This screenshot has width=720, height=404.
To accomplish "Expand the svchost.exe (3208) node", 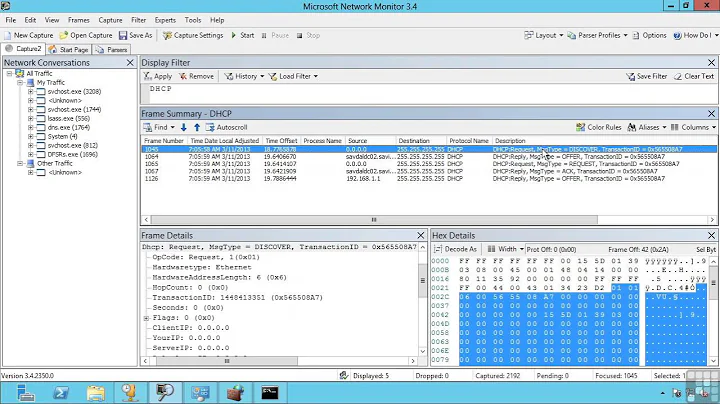I will [31, 91].
